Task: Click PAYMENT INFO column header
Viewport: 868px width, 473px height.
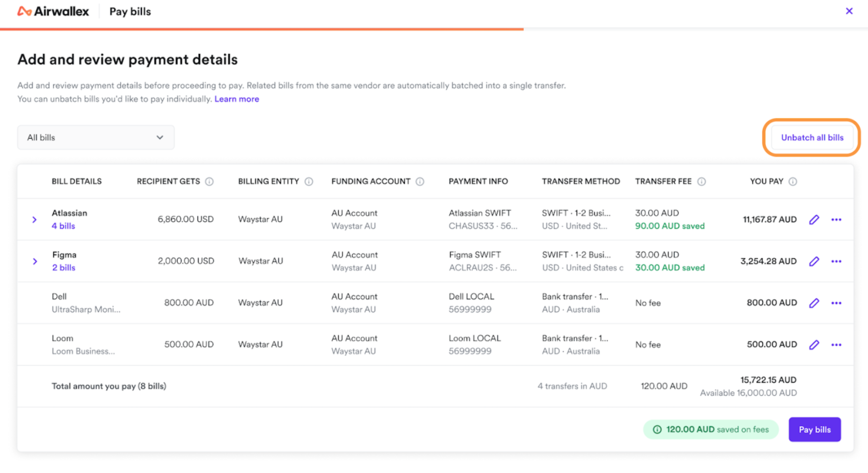Action: 478,182
